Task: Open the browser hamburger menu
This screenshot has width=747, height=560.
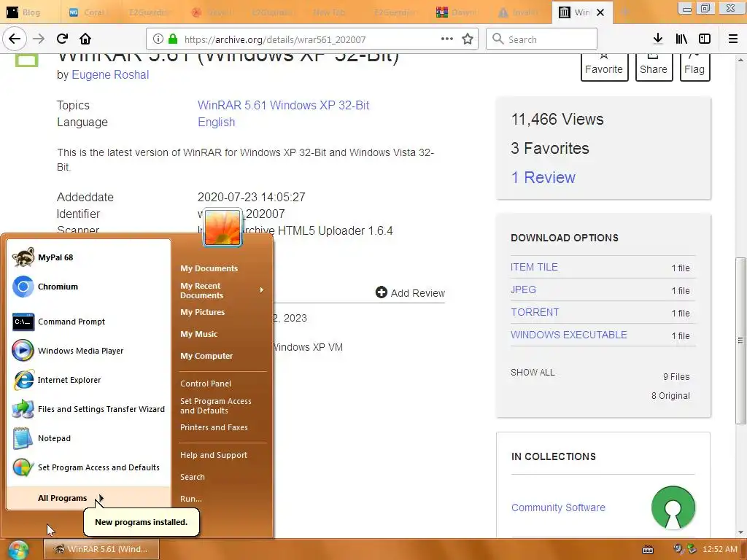Action: pos(733,39)
